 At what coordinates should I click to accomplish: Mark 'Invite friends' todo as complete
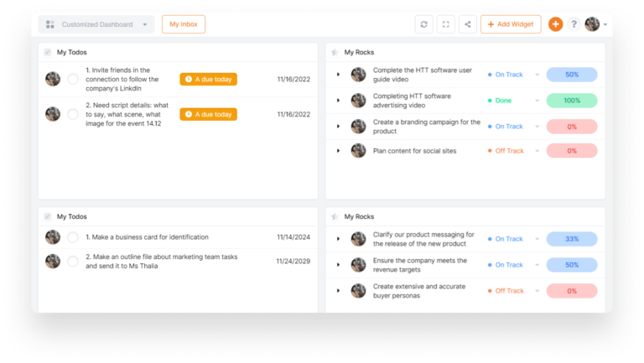point(73,80)
